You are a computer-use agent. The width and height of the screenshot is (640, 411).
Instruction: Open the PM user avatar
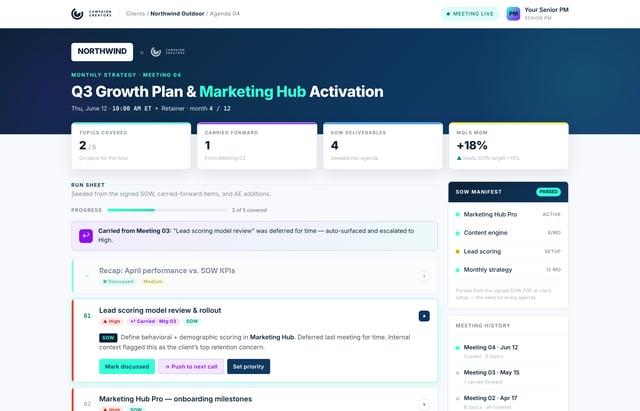[x=513, y=14]
